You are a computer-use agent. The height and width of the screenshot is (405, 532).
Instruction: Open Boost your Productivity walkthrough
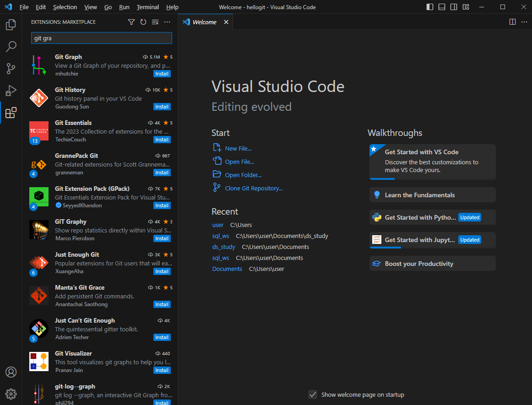(x=433, y=264)
